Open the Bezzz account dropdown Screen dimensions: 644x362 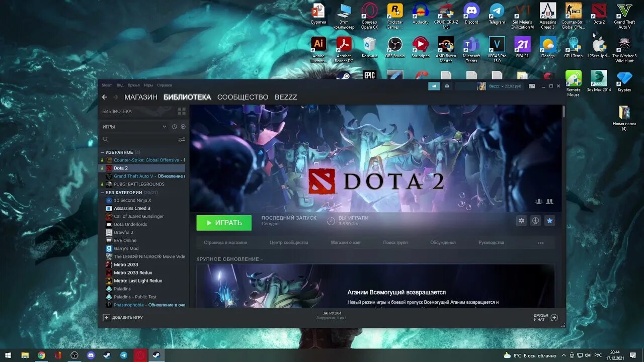coord(498,86)
